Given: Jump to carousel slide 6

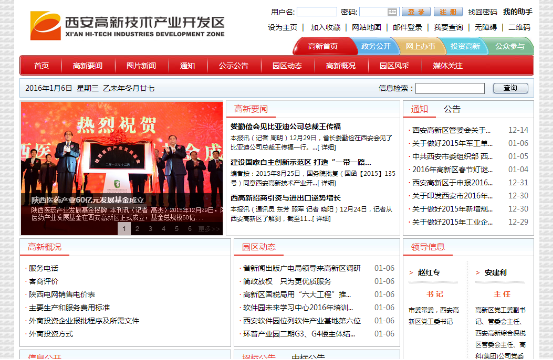Looking at the screenshot, I should [x=189, y=228].
